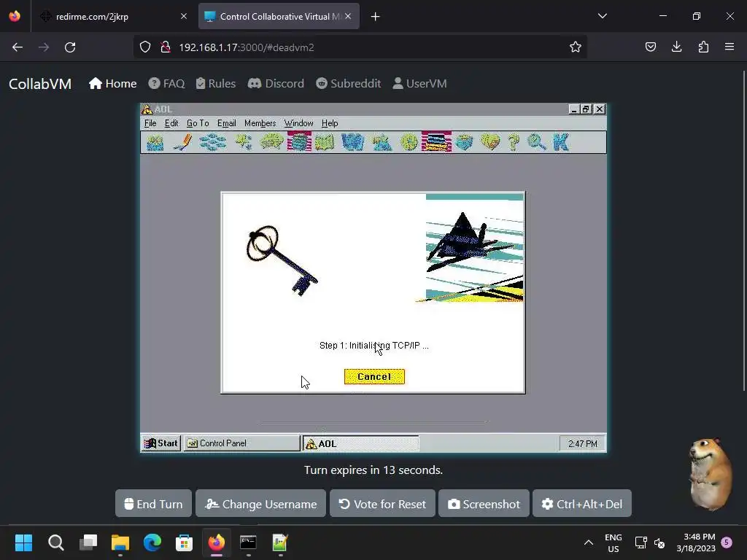Open Windows taskbar Search
Screen dimensions: 747x560
55,542
